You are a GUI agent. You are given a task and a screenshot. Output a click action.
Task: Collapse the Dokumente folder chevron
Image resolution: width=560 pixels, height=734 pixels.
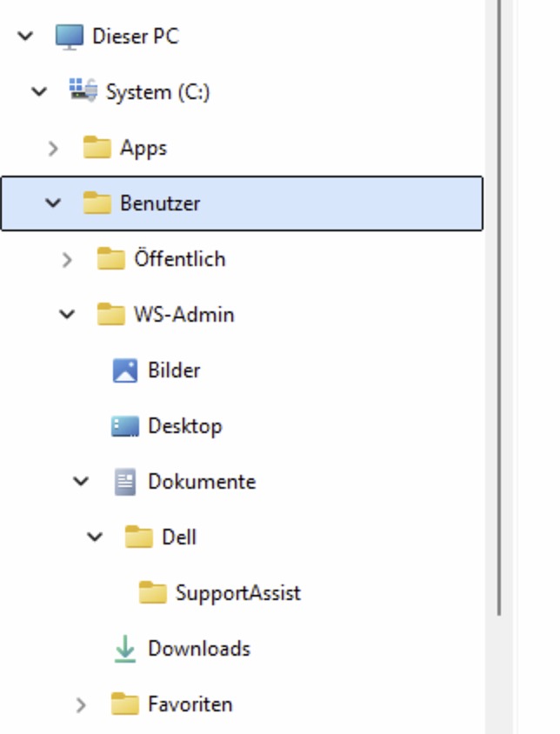(x=82, y=482)
